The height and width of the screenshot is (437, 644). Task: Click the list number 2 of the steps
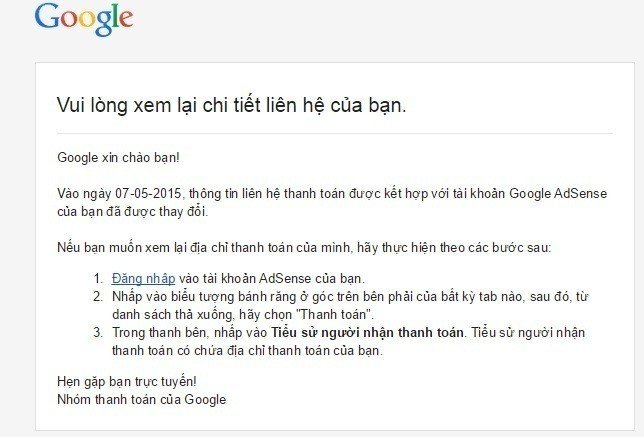coord(98,297)
